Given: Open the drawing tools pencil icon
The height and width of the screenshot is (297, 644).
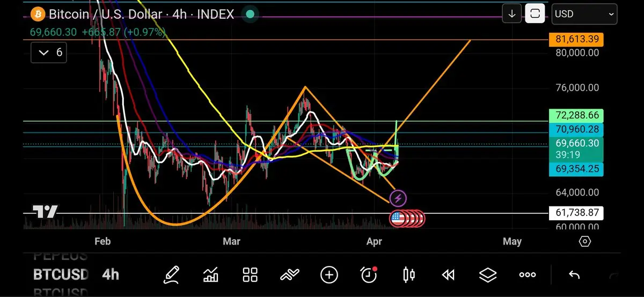Looking at the screenshot, I should (x=172, y=274).
